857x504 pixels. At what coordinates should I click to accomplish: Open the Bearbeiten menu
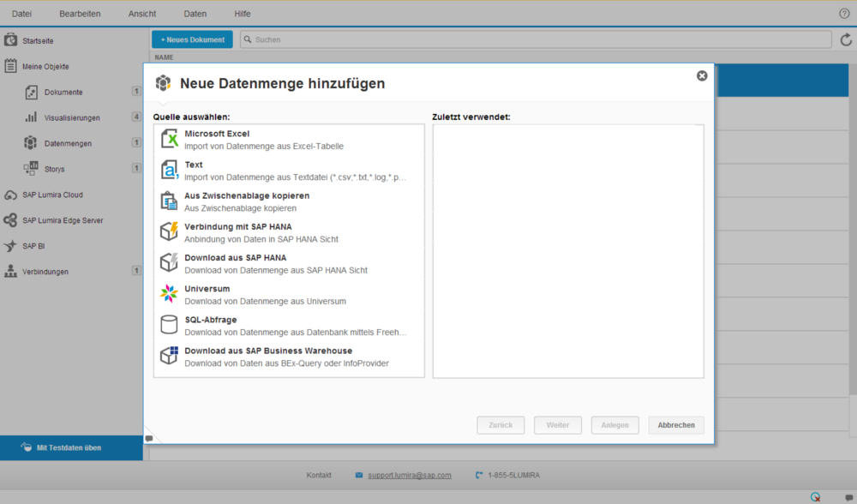(80, 14)
